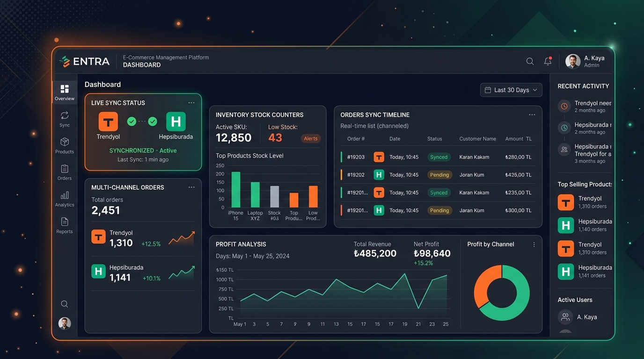Screen dimensions: 644x359
Task: Click the iPhone 15 stock bar
Action: 236,190
